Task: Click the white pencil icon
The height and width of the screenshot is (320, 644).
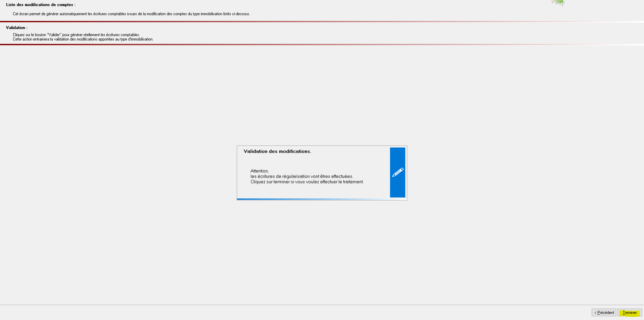Action: click(397, 172)
